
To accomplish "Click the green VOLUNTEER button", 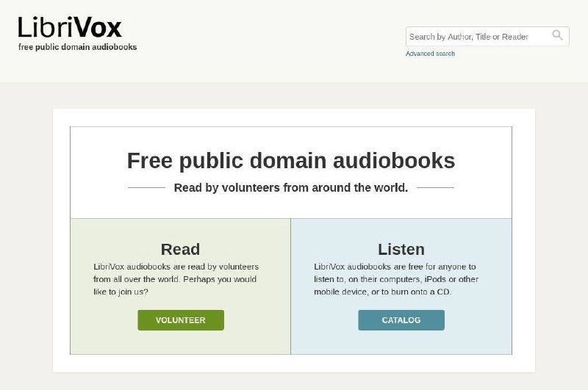I will 181,320.
